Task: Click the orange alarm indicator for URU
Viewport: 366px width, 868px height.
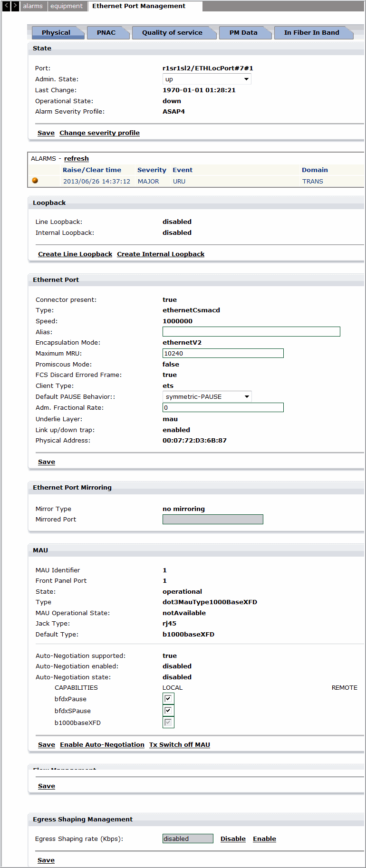Action: point(35,181)
